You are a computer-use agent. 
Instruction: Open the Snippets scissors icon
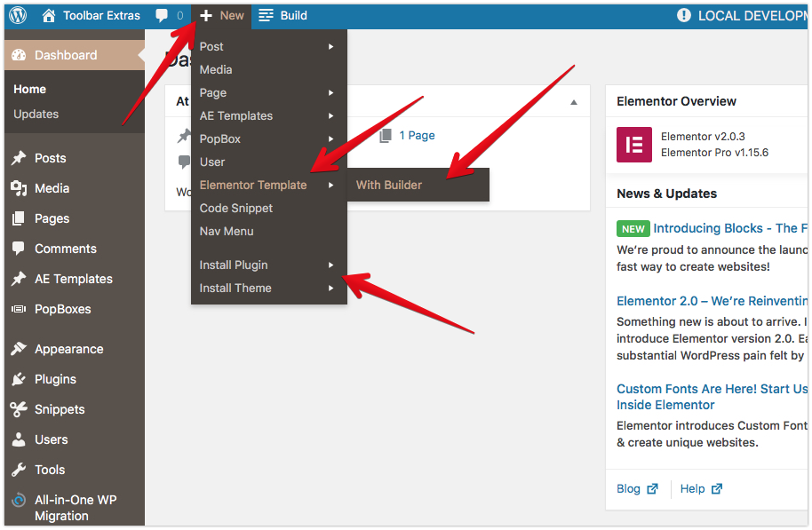pyautogui.click(x=19, y=409)
